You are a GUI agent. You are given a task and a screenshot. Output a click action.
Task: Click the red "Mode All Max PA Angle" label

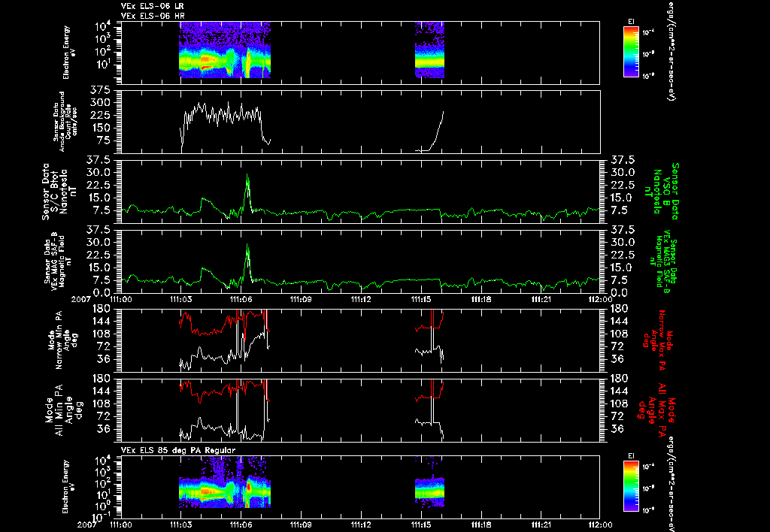point(656,409)
